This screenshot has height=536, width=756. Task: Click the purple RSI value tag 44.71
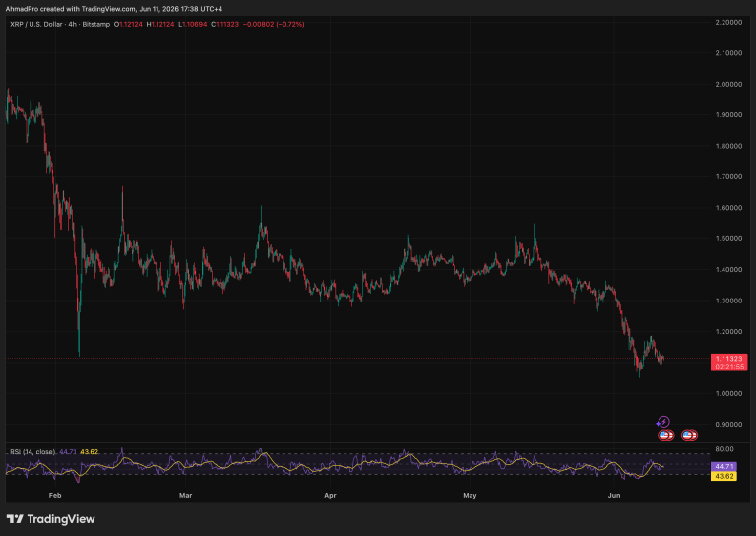click(x=724, y=466)
